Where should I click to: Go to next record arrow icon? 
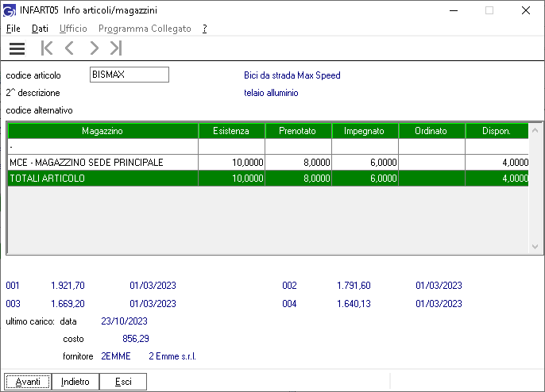point(94,48)
